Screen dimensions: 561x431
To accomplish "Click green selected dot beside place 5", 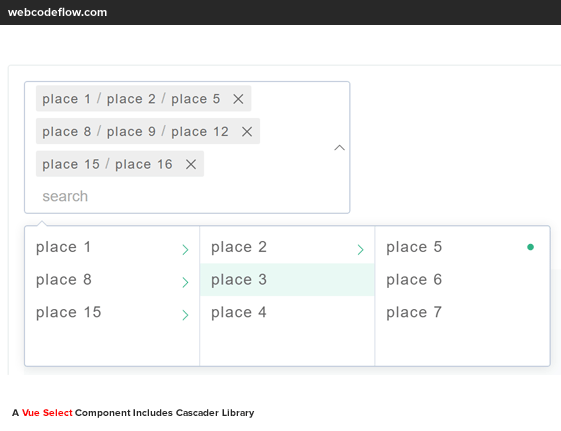I will point(531,247).
